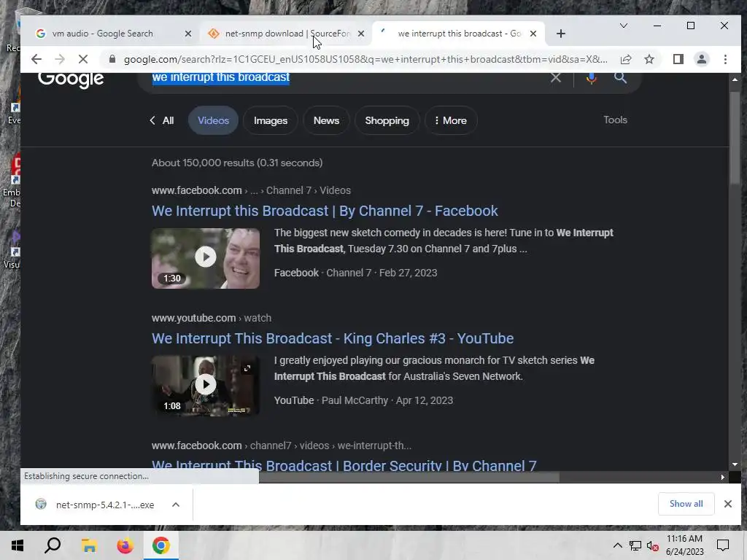Play the 1:08 YouTube video thumbnail
This screenshot has width=747, height=560.
[x=205, y=386]
